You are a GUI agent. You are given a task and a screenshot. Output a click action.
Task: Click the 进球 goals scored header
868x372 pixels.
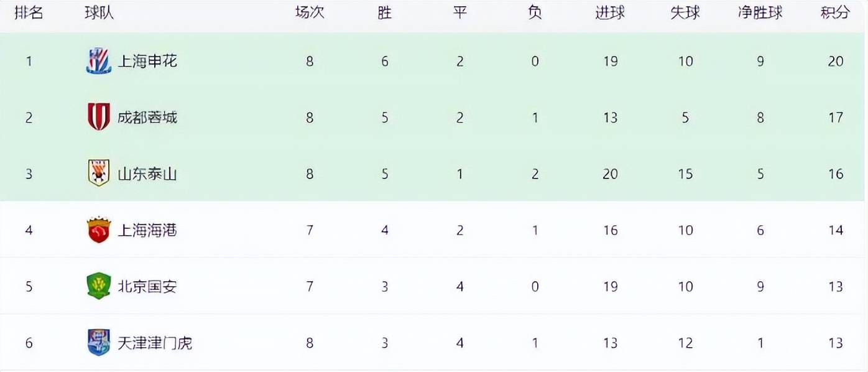click(610, 12)
